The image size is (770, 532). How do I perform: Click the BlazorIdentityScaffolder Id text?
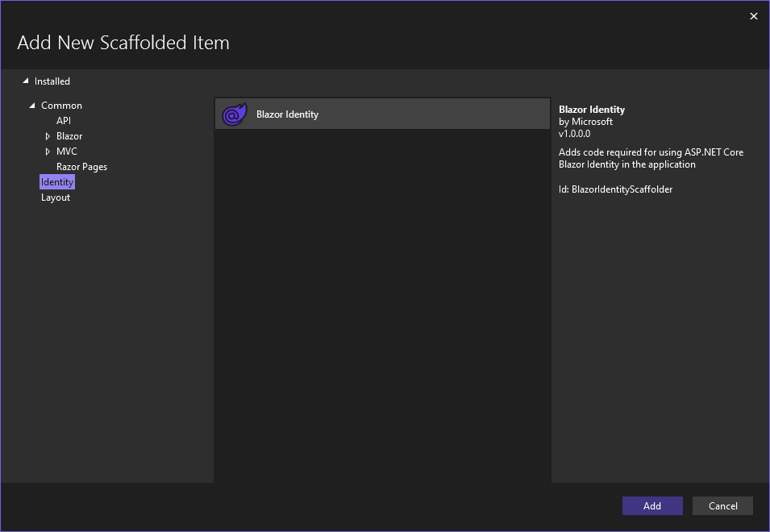[615, 189]
